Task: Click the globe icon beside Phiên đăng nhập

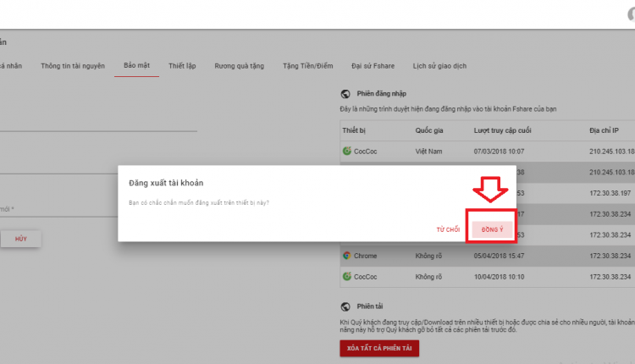Action: pos(345,94)
